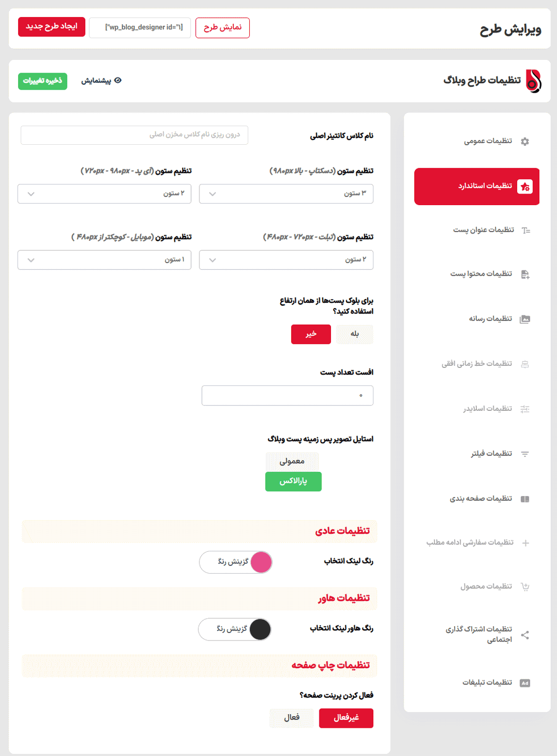The width and height of the screenshot is (557, 756).
Task: Click the Ad icon for تنظیمات تبلیغات
Action: point(525,683)
